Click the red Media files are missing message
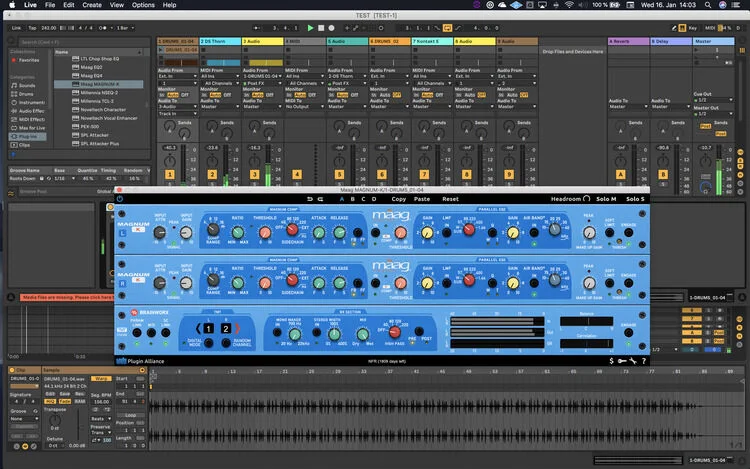Viewport: 750px width, 469px height. point(66,297)
